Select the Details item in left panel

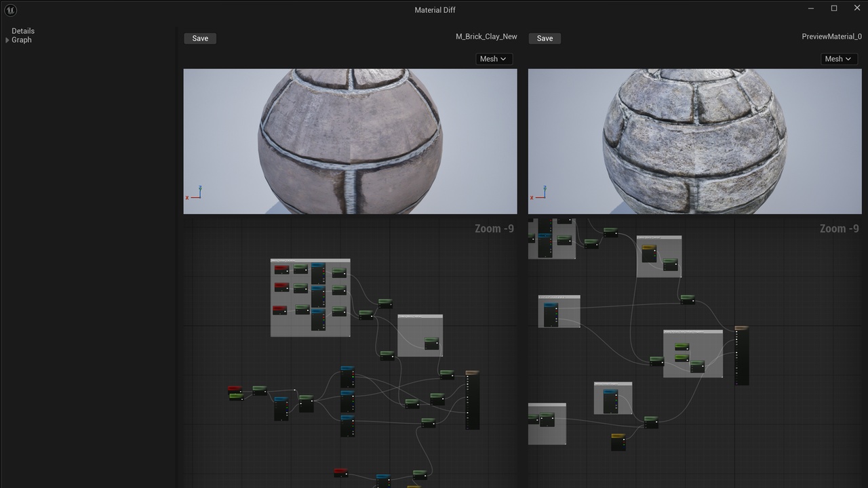point(23,31)
